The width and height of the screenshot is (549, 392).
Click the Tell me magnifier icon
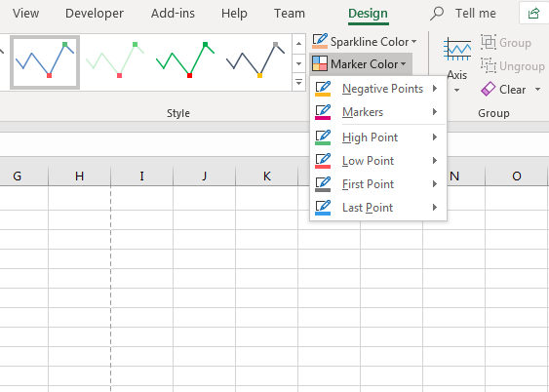(437, 14)
